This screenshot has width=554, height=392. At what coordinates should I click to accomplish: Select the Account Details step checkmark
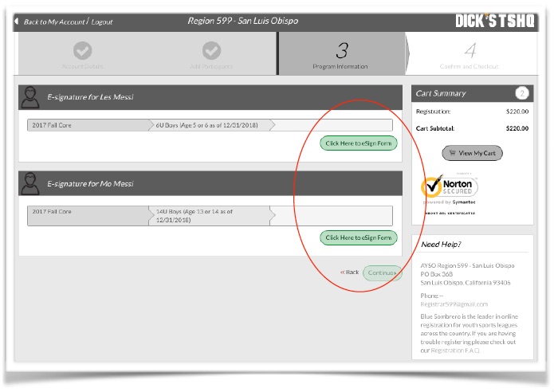[x=82, y=51]
